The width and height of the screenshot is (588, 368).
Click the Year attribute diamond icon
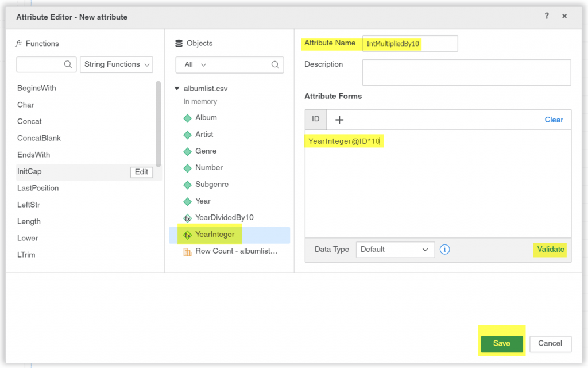point(188,202)
